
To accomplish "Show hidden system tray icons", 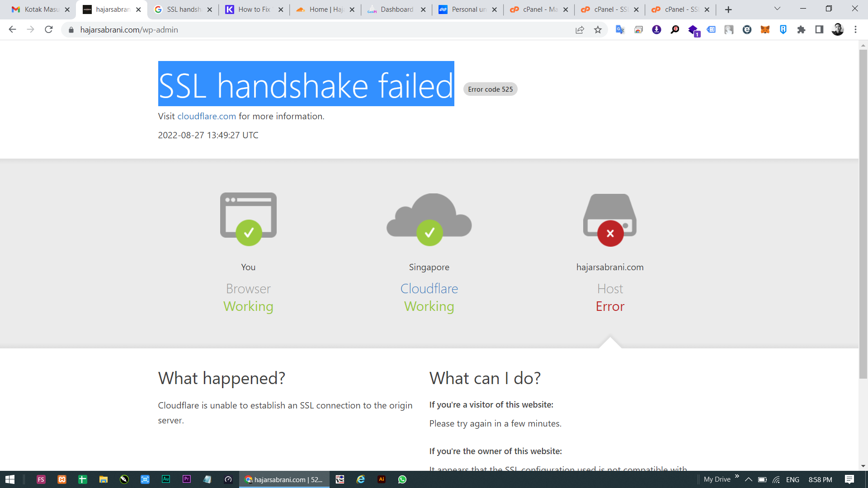I will click(749, 479).
